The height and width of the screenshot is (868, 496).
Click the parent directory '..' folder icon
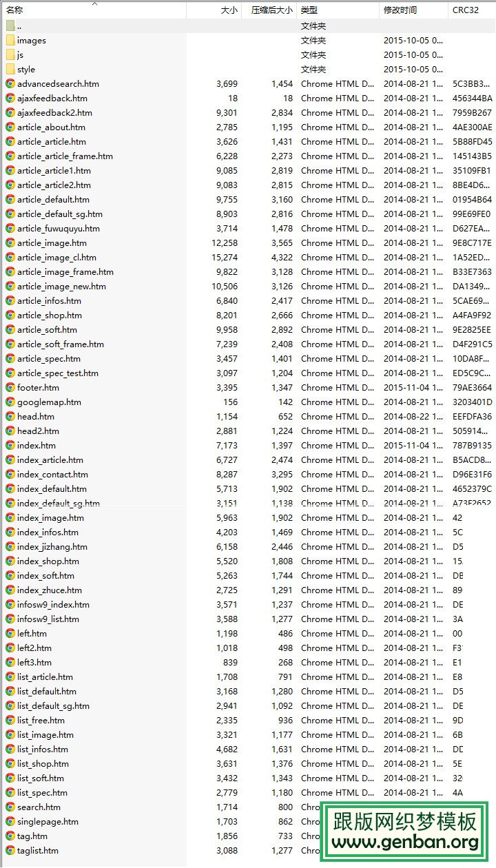click(10, 26)
